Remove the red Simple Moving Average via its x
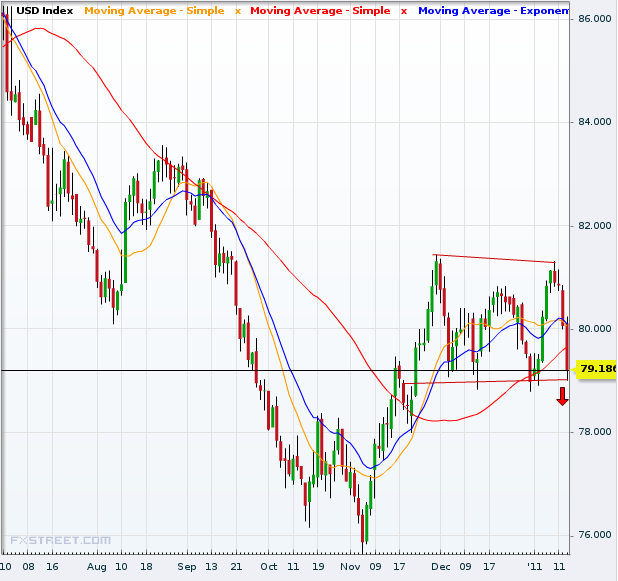This screenshot has height=581, width=618. 404,11
